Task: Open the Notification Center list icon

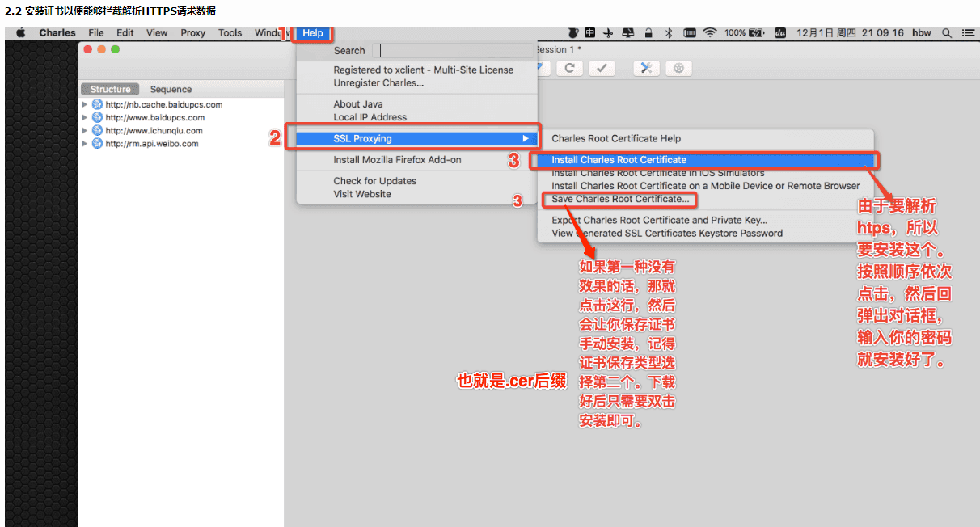Action: [968, 33]
